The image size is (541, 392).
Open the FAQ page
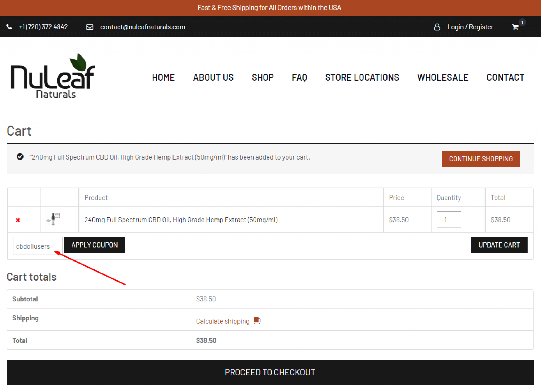pos(299,77)
